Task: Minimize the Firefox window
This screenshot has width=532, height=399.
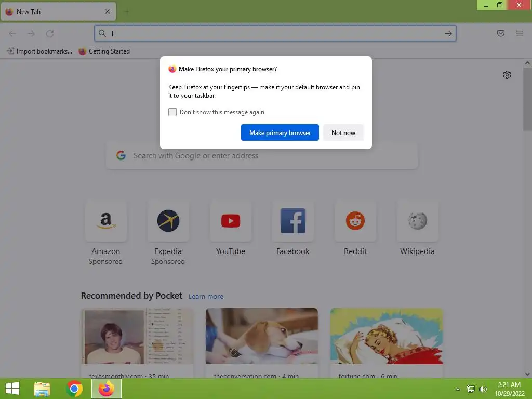Action: click(486, 5)
